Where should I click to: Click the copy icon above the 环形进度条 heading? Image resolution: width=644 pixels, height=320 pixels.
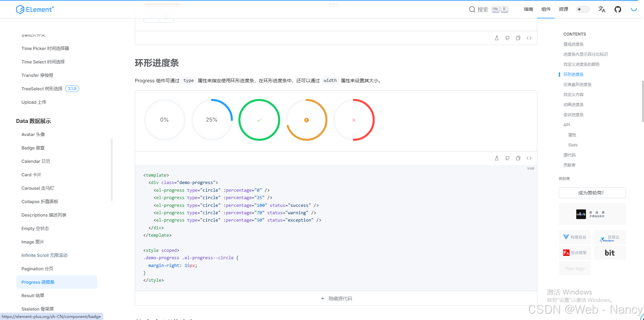(518, 38)
